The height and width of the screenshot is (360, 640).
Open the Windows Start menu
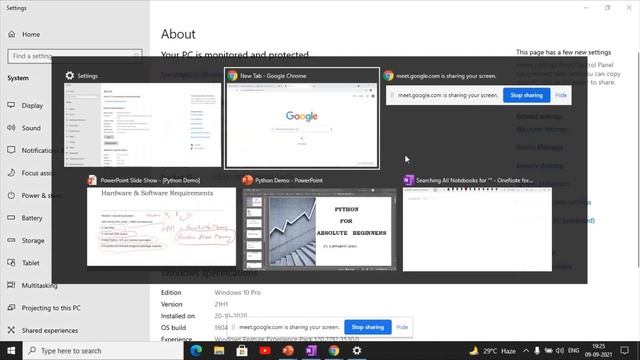click(11, 351)
